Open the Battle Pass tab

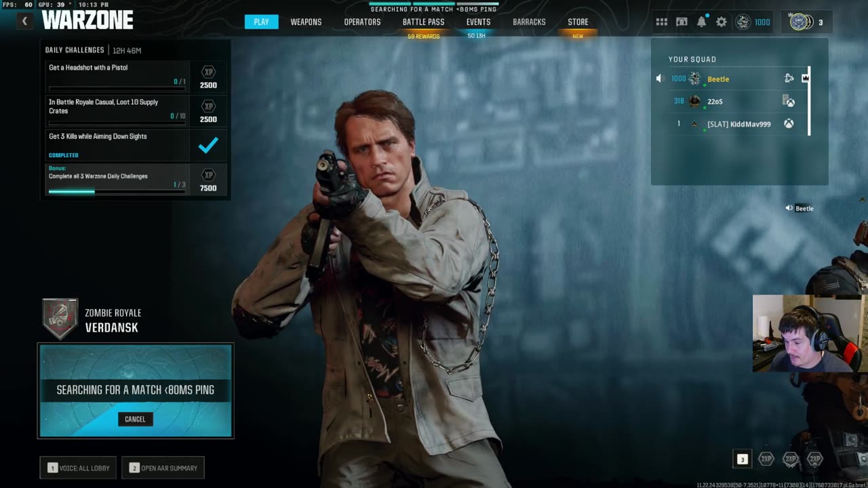click(x=423, y=22)
